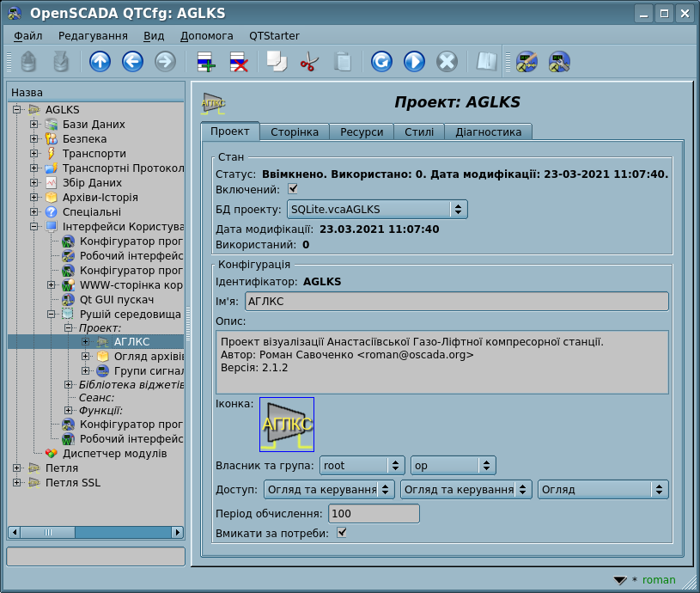Click the search field below the tree

coord(96,556)
